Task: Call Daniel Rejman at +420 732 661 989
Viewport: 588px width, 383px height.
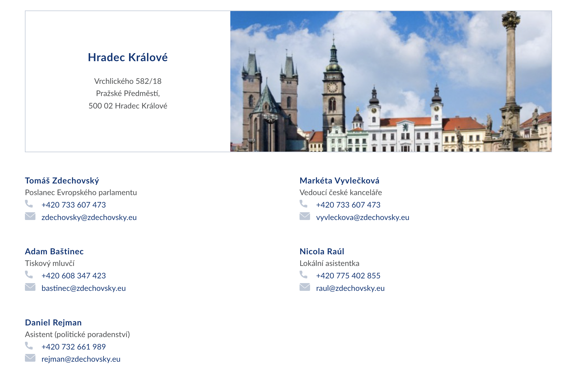Action: [74, 347]
